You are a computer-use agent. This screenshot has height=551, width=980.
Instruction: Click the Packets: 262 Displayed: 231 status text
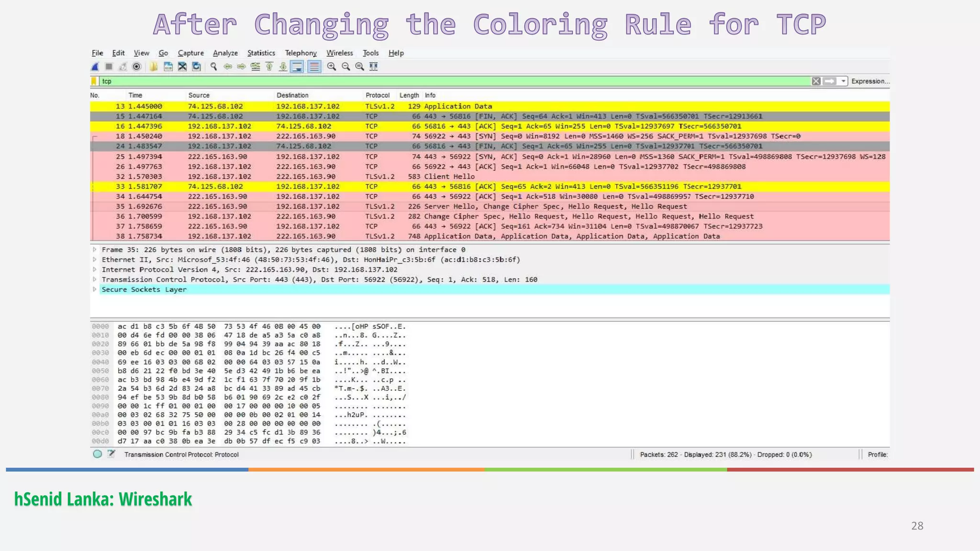click(726, 455)
